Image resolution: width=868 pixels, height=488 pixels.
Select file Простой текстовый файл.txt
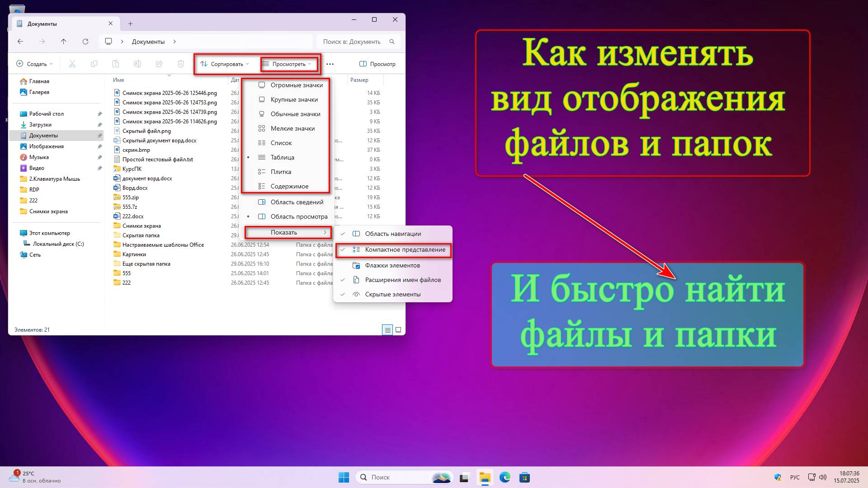click(158, 160)
